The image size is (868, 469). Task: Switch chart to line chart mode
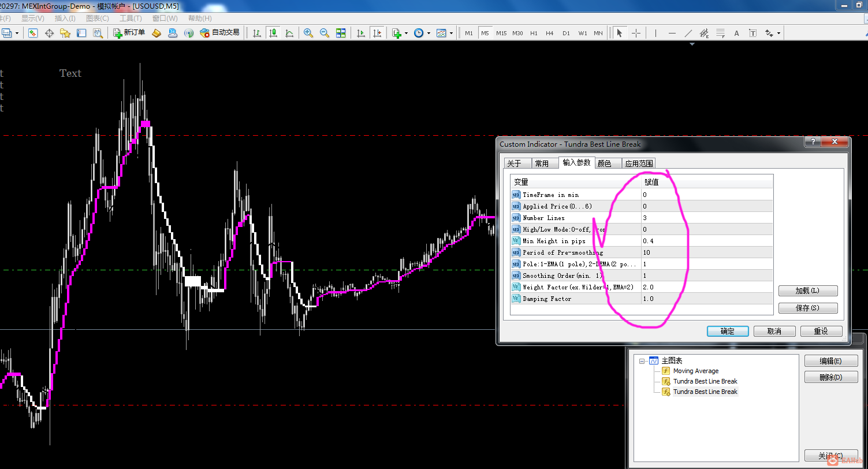click(289, 33)
